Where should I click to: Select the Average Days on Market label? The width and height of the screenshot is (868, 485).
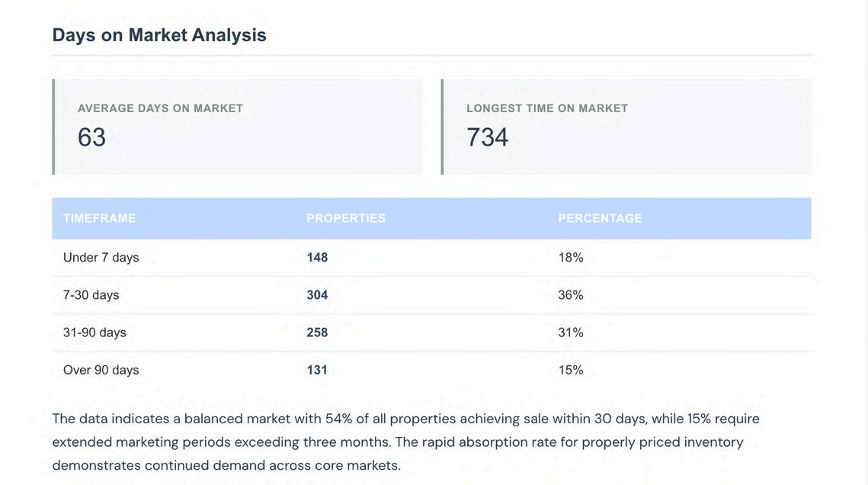(160, 108)
